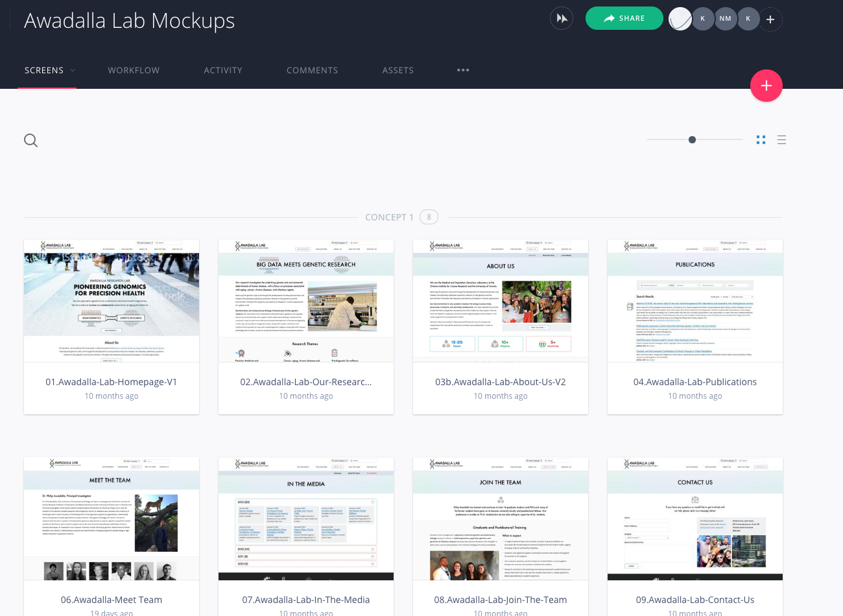Click the green Share button
The height and width of the screenshot is (616, 843).
click(x=624, y=18)
